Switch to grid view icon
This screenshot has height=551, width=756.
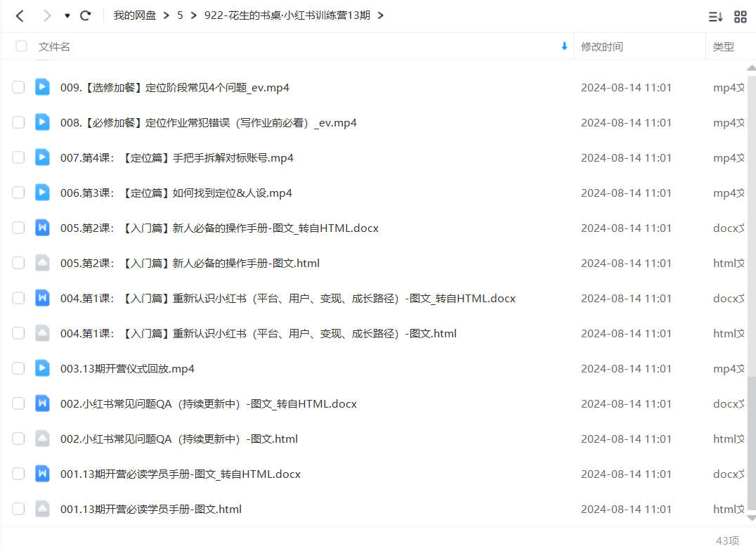click(740, 17)
